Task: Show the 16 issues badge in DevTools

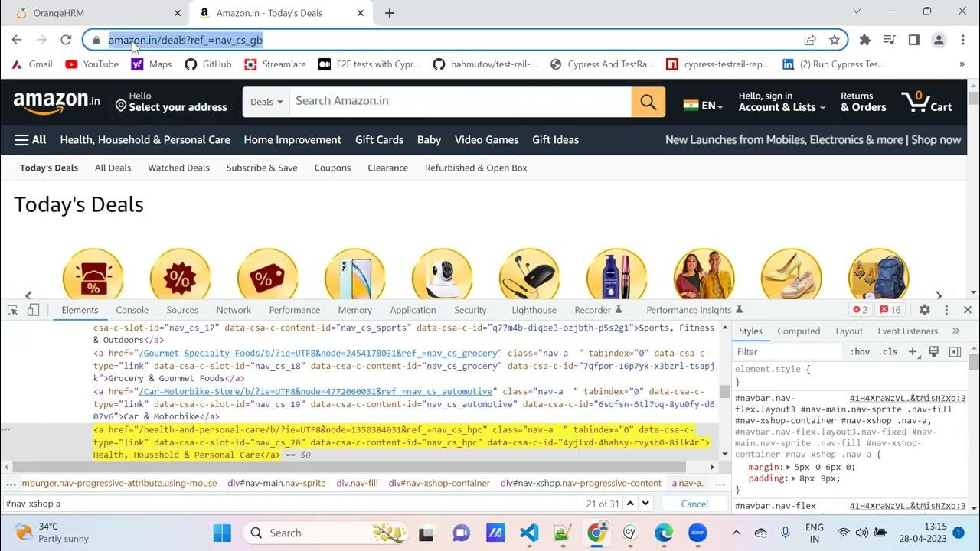Action: pos(891,310)
